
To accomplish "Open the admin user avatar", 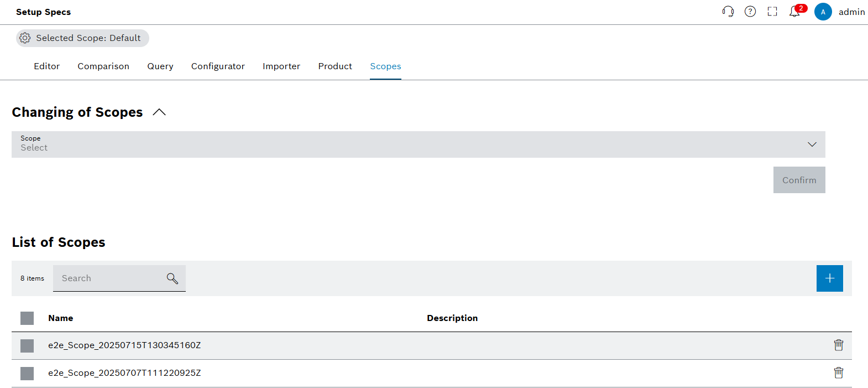I will [823, 12].
